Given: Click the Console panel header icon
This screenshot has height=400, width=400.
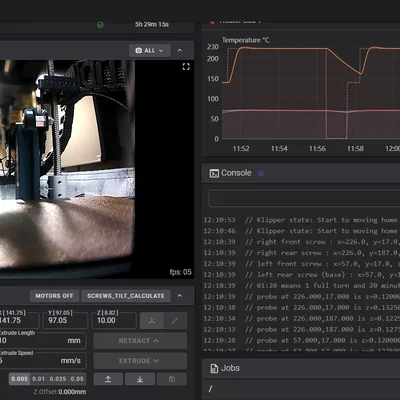Looking at the screenshot, I should pos(214,173).
